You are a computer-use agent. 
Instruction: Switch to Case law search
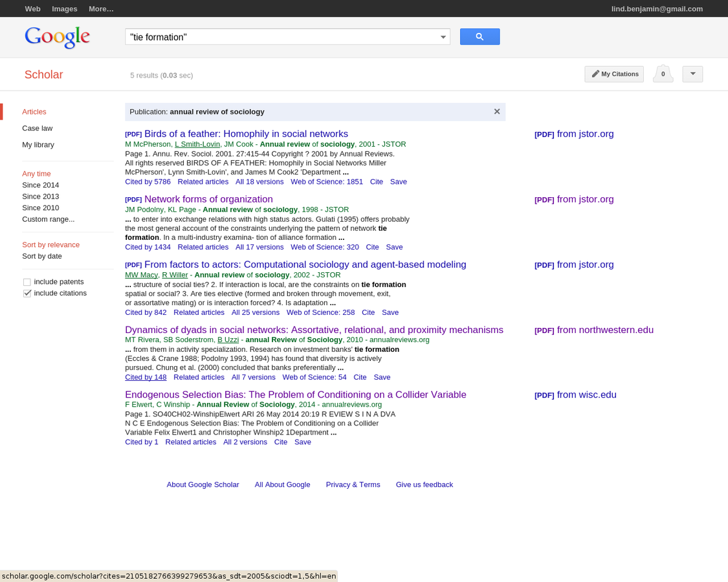pyautogui.click(x=37, y=128)
